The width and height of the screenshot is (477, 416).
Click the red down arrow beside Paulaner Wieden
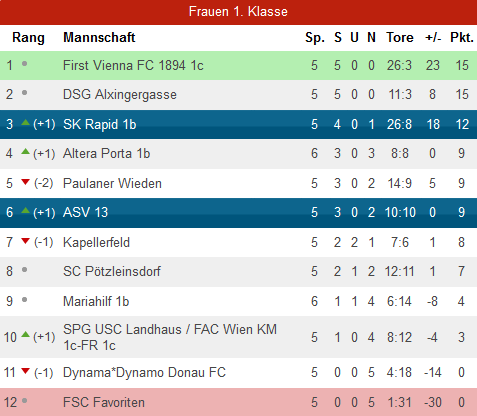(25, 182)
